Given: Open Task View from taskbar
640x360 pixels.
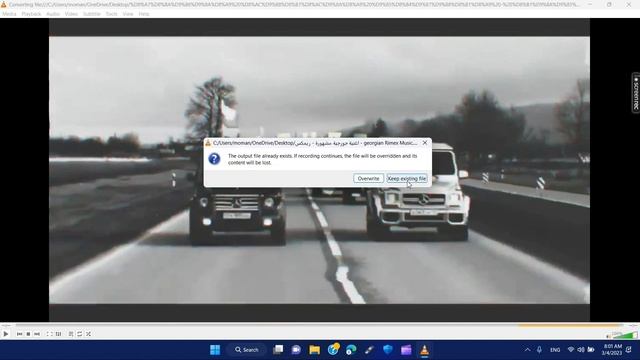Looking at the screenshot, I should (278, 350).
